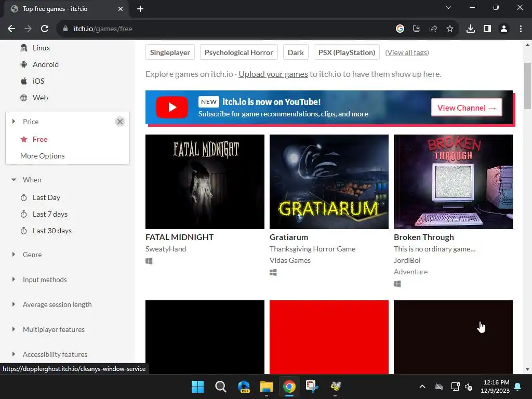Open the View all tags link
Image resolution: width=532 pixels, height=399 pixels.
pyautogui.click(x=407, y=52)
